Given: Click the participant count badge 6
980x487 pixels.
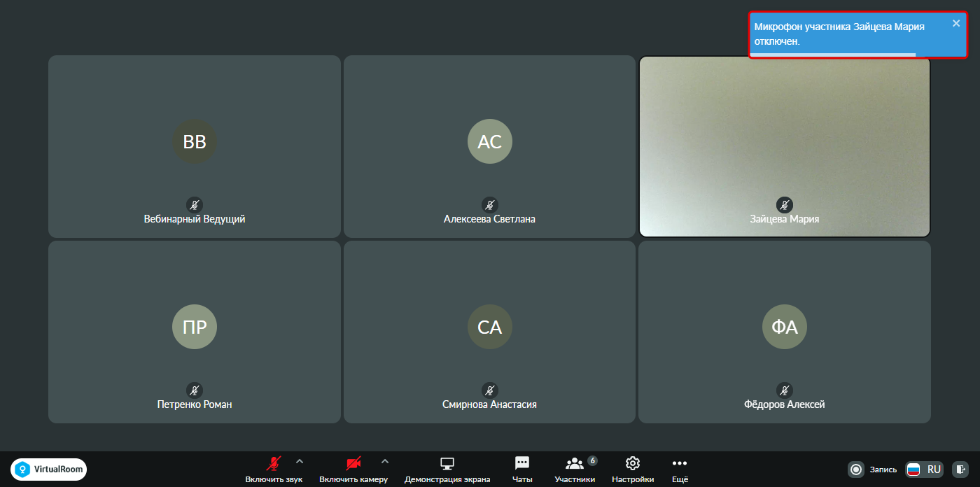Looking at the screenshot, I should [x=592, y=460].
